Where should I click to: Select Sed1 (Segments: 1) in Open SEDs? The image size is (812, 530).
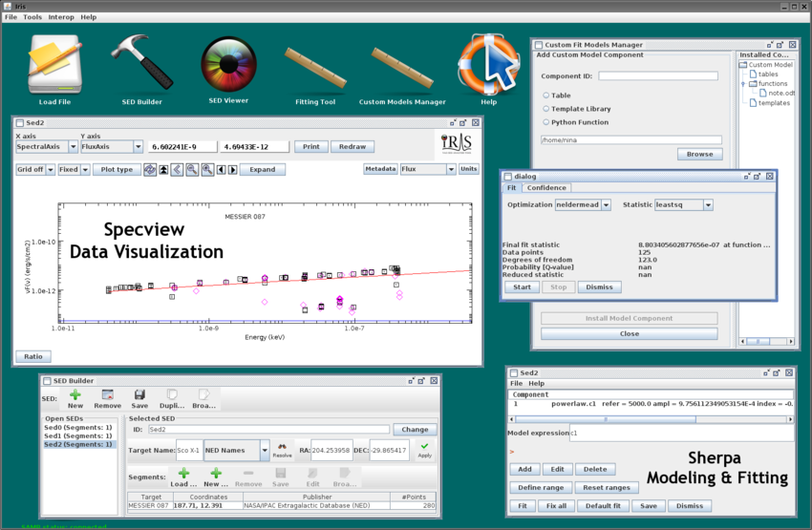click(x=78, y=435)
